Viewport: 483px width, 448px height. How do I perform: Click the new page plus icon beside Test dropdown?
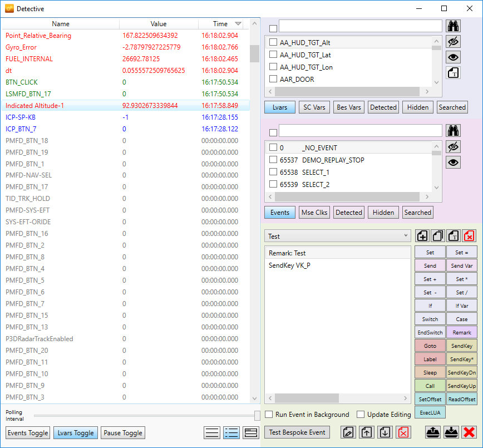tap(422, 236)
